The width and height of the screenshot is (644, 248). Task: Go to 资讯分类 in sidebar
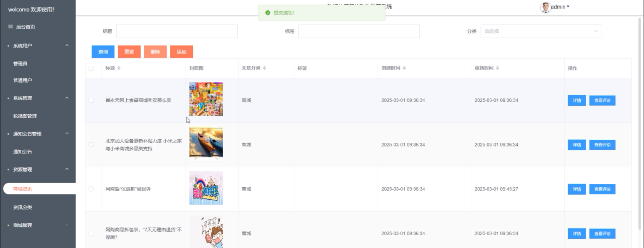coord(22,207)
